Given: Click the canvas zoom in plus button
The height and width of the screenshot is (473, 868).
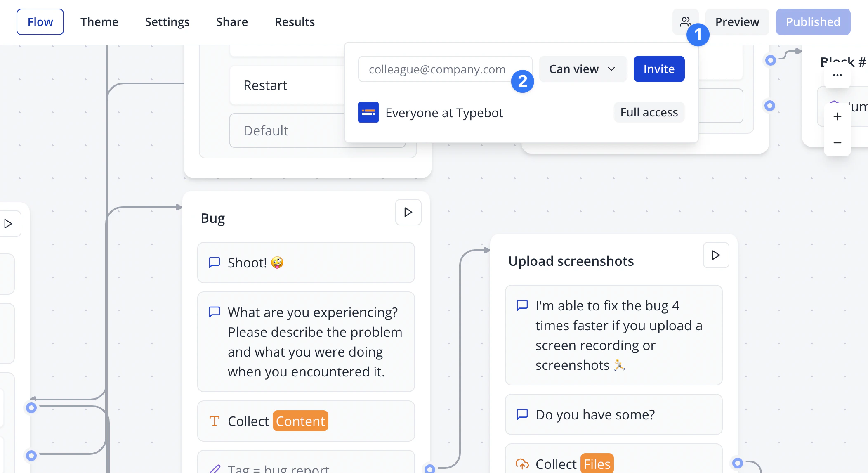Looking at the screenshot, I should tap(837, 116).
